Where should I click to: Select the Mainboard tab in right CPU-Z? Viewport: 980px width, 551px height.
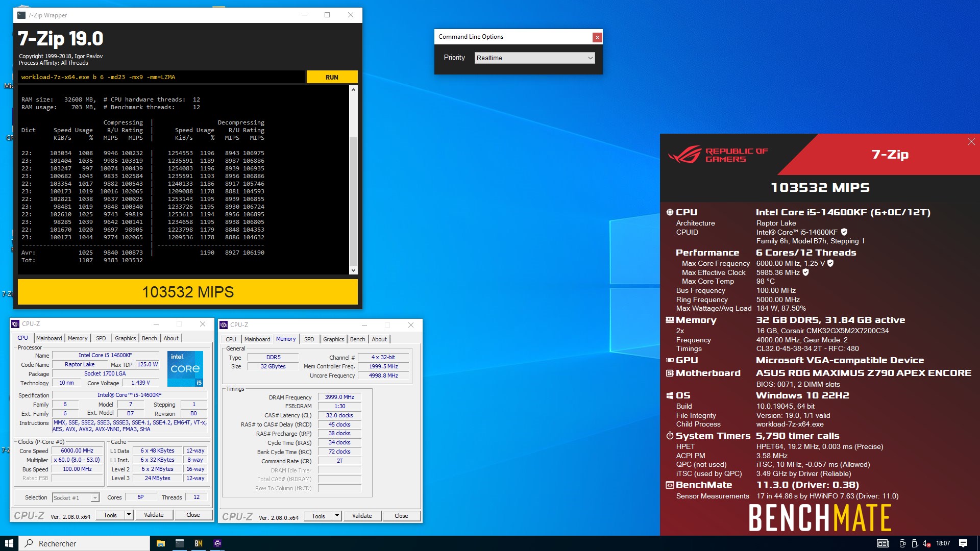257,339
